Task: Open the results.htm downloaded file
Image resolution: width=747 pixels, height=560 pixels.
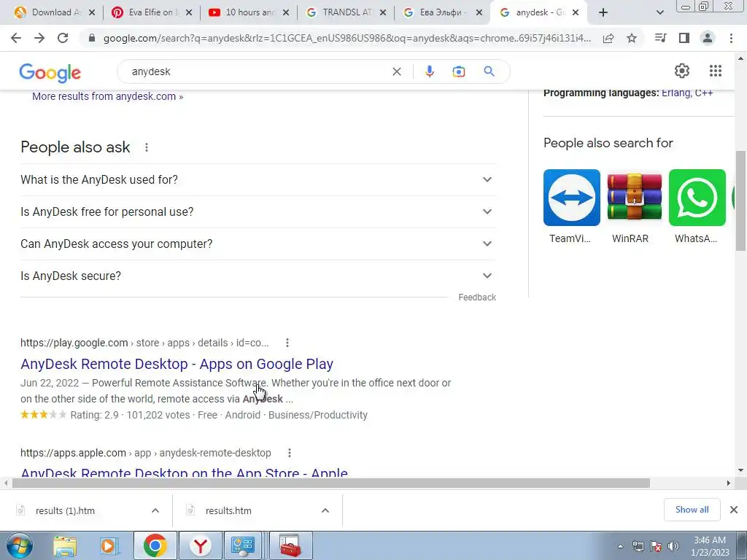Action: coord(228,510)
